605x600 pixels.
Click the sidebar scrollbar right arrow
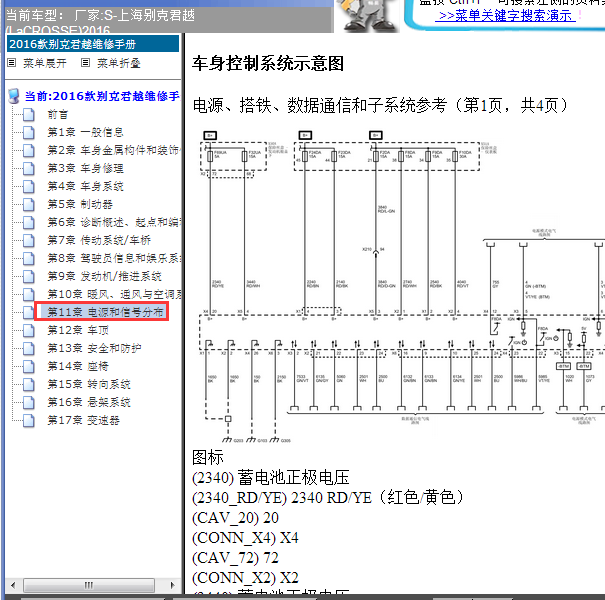[x=172, y=585]
